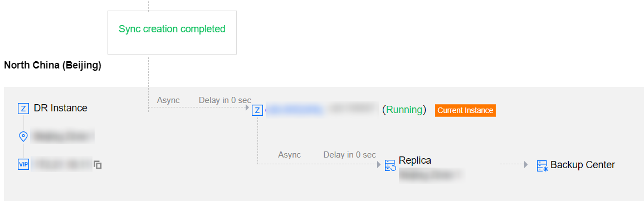Click the Delay in 0 sec label near Replica

pos(349,155)
